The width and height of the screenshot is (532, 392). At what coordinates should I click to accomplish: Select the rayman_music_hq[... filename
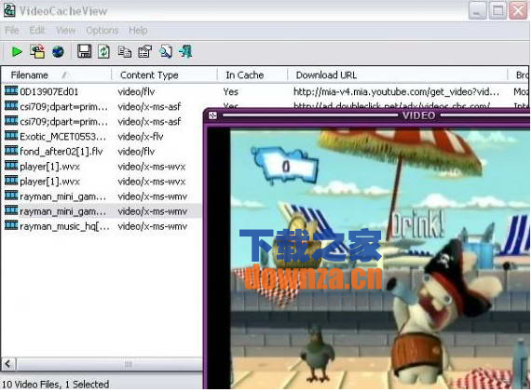point(64,226)
